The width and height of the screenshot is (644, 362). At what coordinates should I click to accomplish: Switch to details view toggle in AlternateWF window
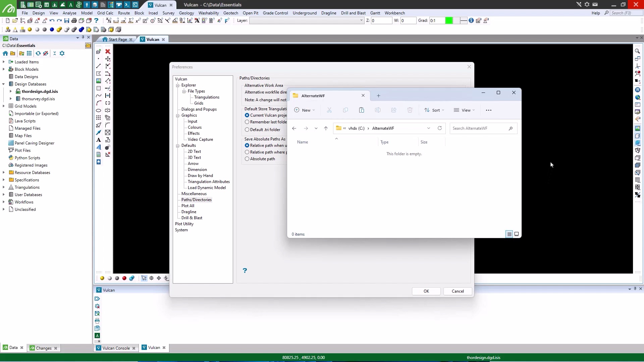click(509, 234)
